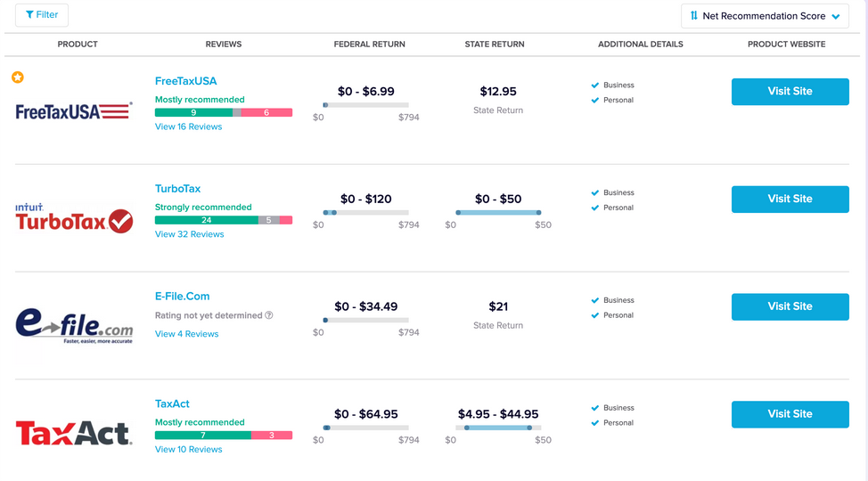Click the Business checkmark for TurboTax
The image size is (868, 481).
tap(595, 192)
